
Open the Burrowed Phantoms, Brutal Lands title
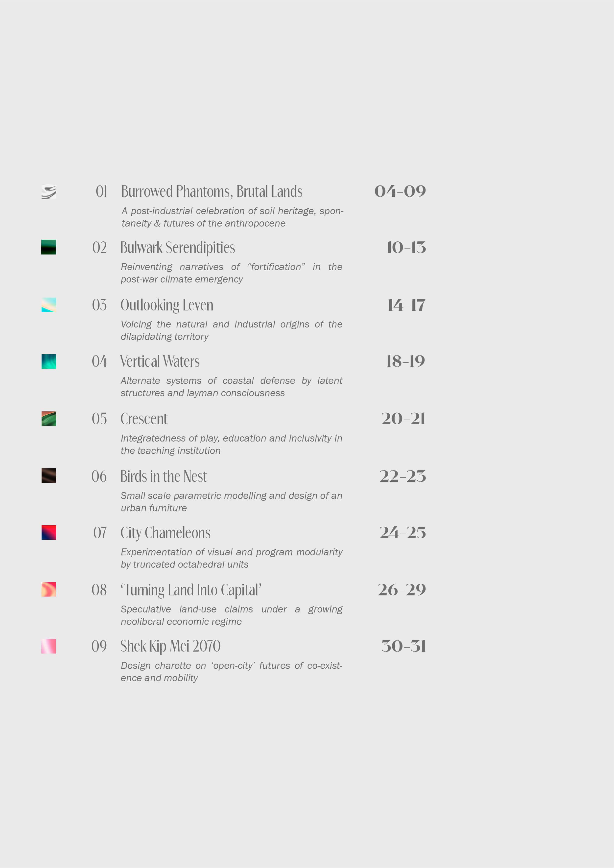pos(212,192)
